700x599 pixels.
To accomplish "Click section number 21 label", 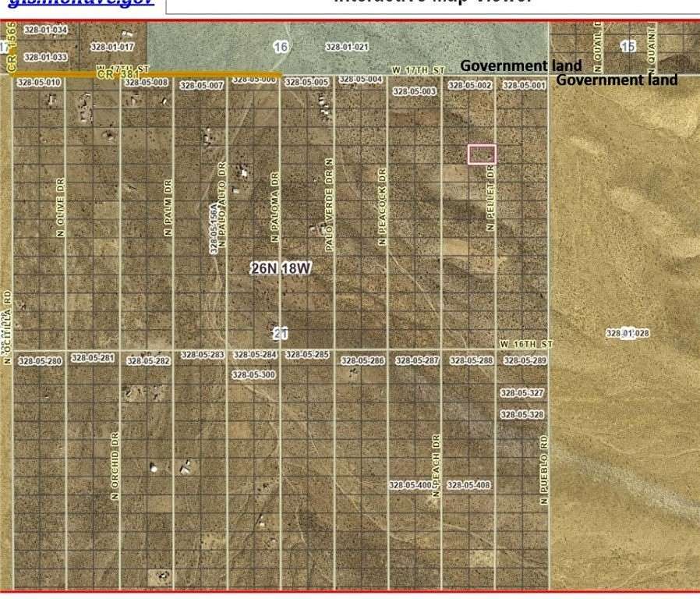I will [281, 331].
